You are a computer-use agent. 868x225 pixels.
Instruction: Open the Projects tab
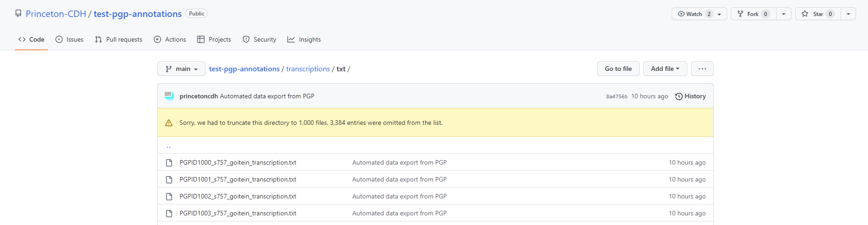(x=214, y=39)
